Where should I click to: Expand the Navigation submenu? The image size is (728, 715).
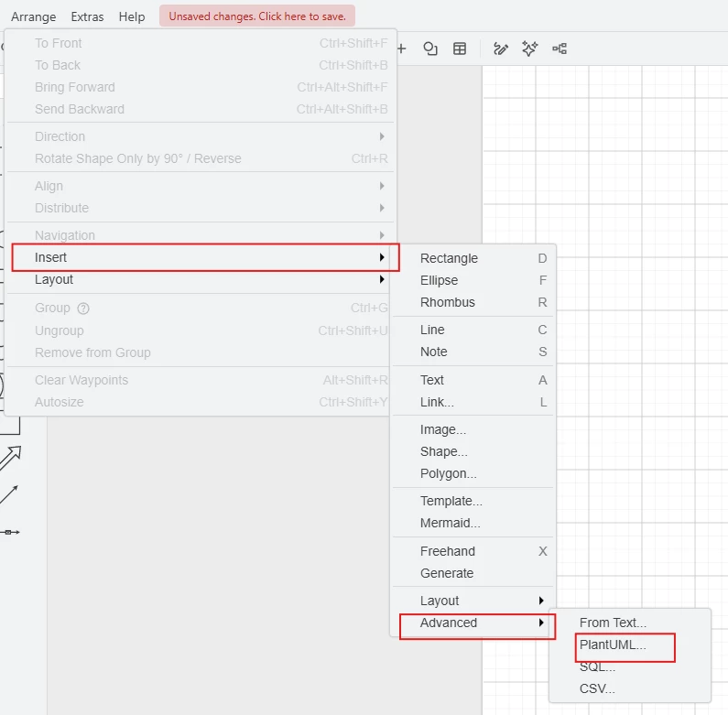[x=201, y=235]
